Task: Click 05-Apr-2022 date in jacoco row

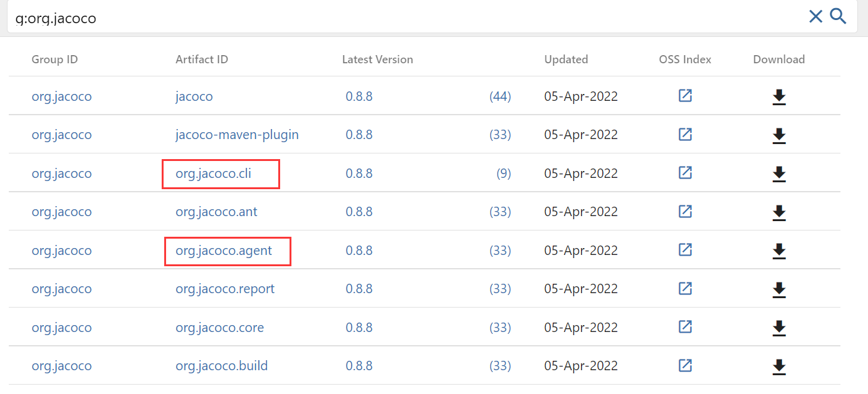Action: (581, 96)
